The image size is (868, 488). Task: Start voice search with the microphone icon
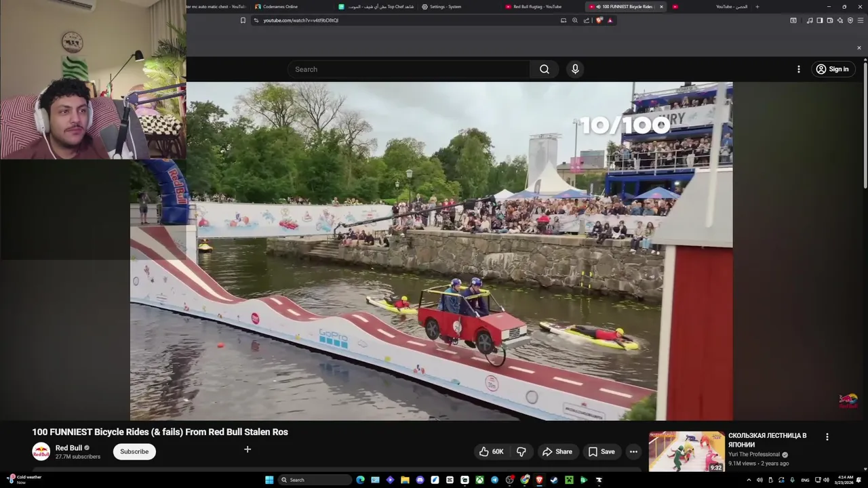click(x=575, y=69)
